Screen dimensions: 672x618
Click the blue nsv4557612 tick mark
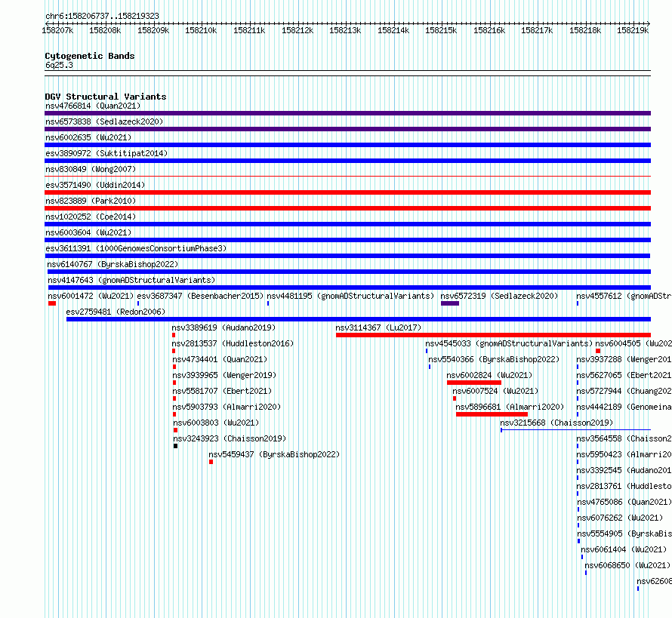tap(578, 303)
